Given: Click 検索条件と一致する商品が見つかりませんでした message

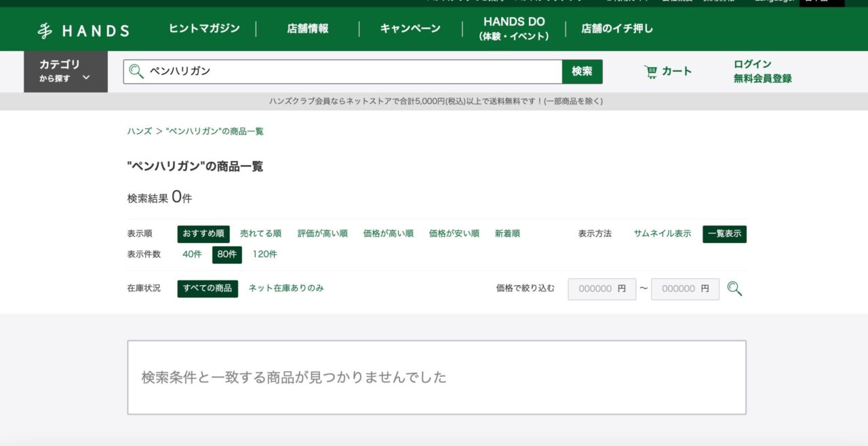Looking at the screenshot, I should (x=294, y=377).
